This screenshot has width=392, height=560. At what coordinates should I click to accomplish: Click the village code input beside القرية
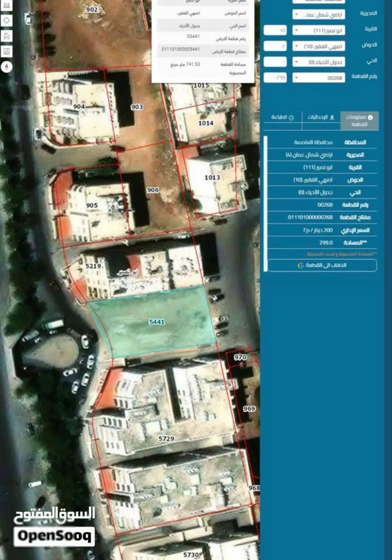pyautogui.click(x=275, y=30)
